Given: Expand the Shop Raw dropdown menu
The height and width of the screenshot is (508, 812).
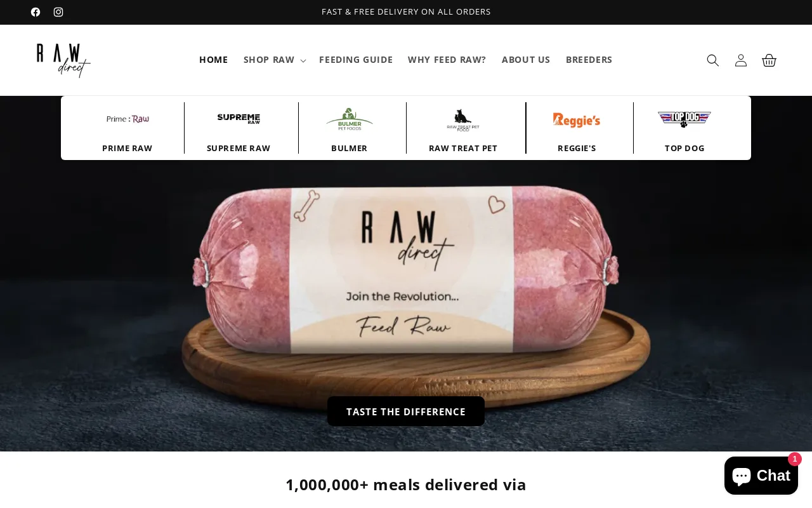Looking at the screenshot, I should [x=275, y=60].
